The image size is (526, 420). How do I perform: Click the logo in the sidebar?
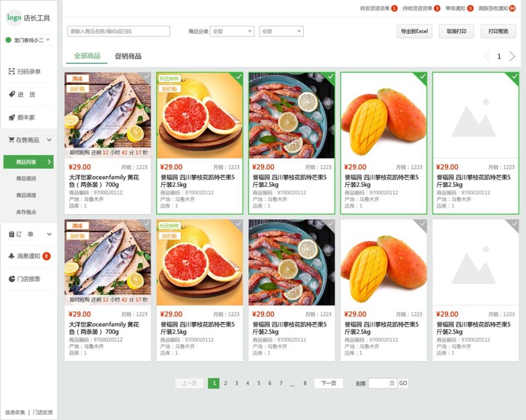click(14, 17)
